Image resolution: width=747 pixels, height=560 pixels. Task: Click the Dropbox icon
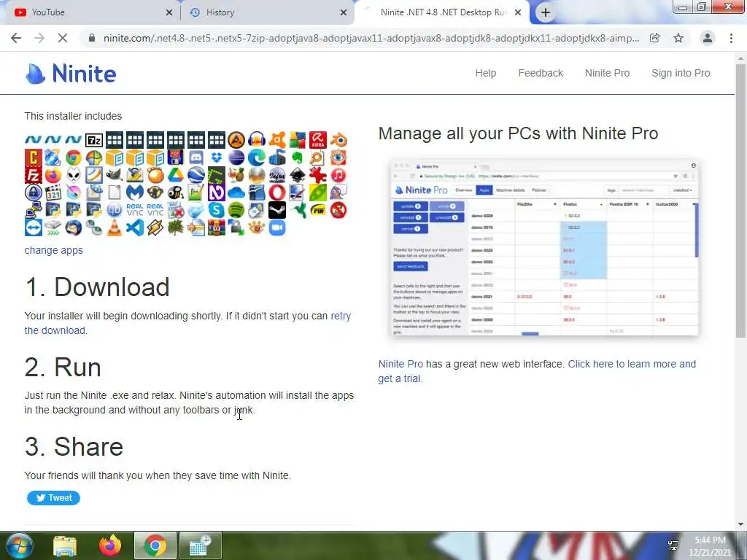click(x=216, y=157)
